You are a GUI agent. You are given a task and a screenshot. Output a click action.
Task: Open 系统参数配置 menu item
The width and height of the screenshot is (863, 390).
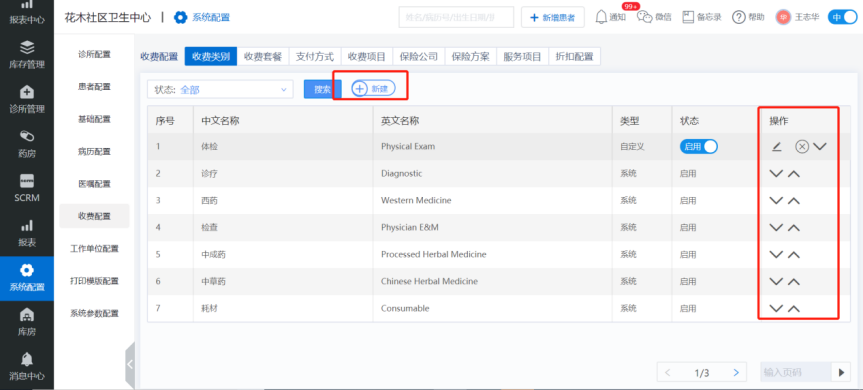click(95, 314)
